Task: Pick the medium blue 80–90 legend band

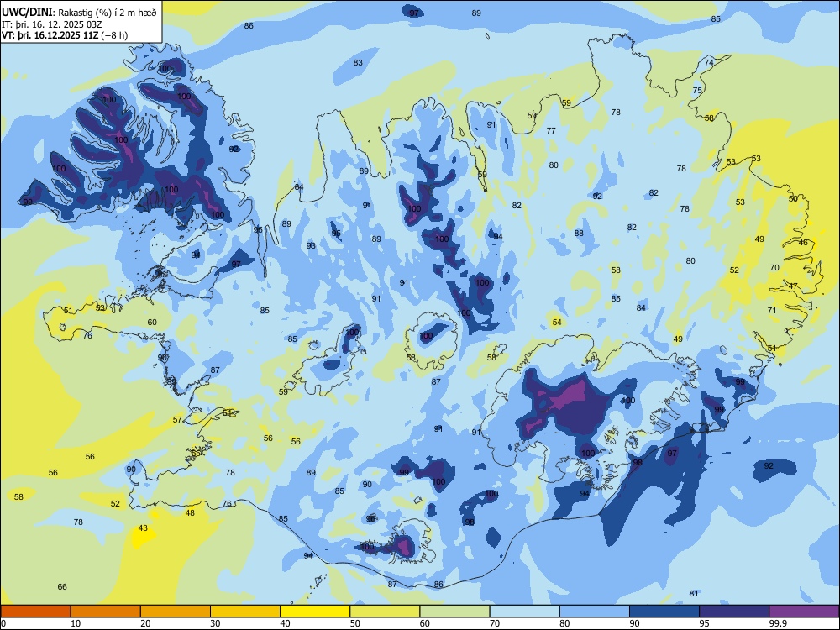Action: point(595,612)
